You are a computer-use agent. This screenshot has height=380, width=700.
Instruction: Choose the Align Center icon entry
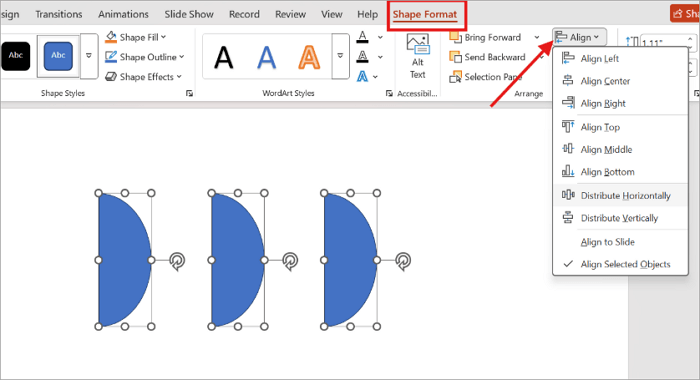coord(568,81)
